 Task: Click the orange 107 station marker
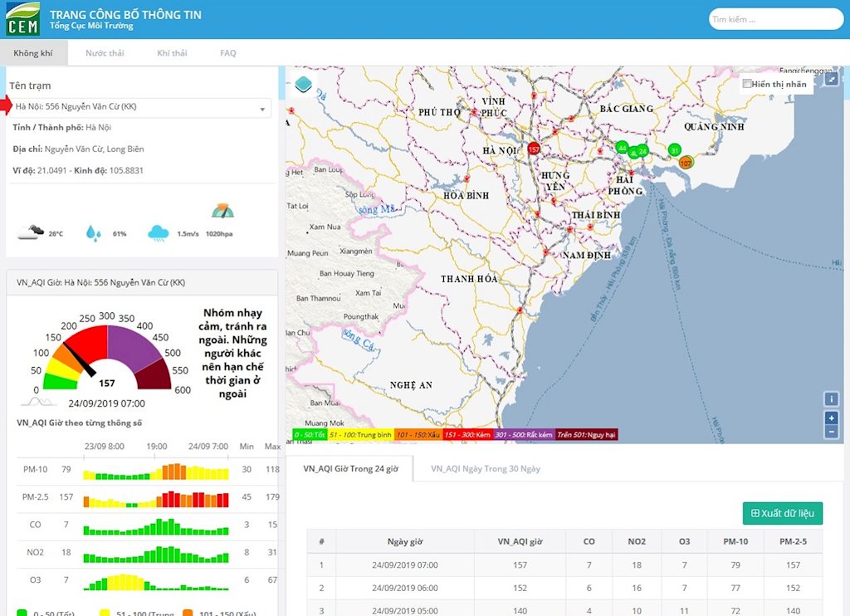[685, 163]
